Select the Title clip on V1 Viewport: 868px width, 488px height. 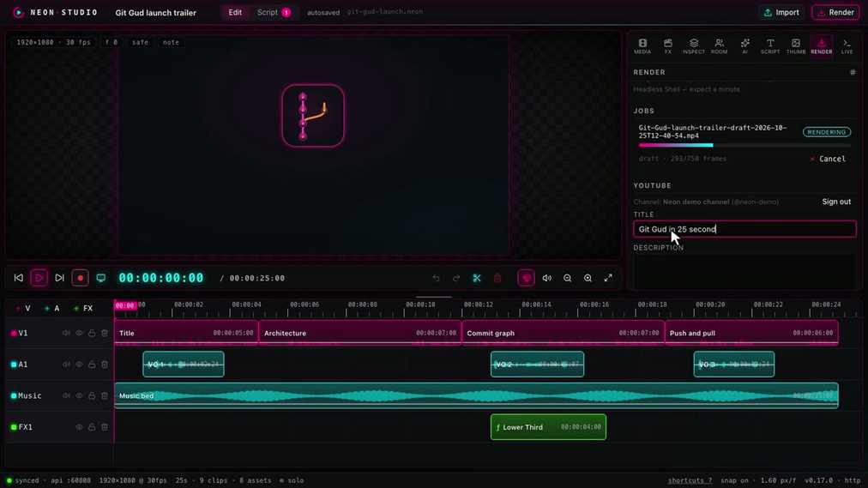tap(186, 333)
